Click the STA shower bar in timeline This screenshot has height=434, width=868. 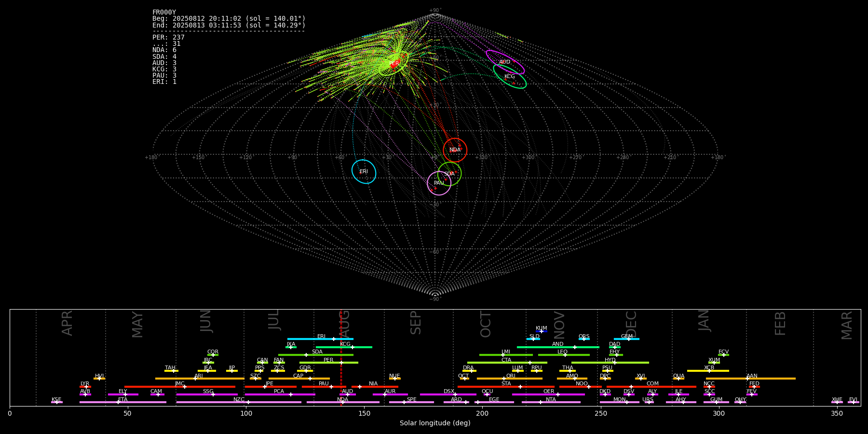coord(506,387)
